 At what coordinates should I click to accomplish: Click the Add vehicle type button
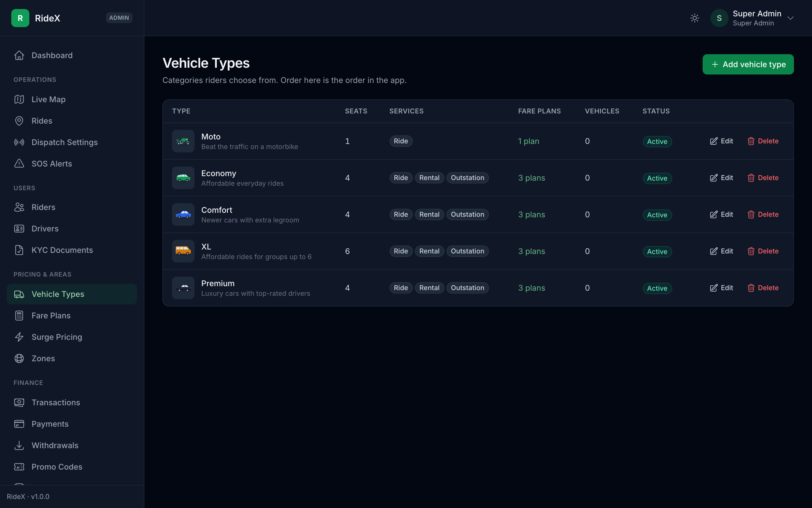point(748,64)
